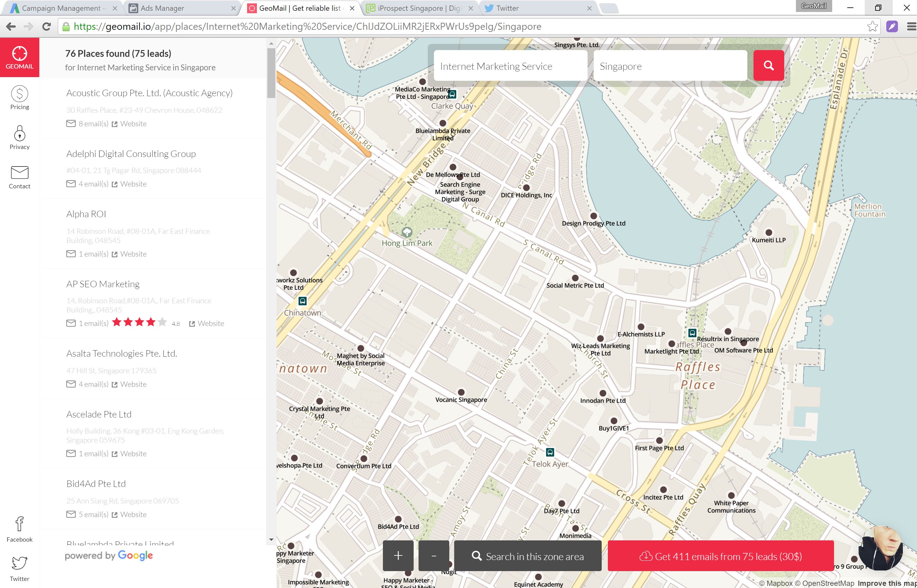Image resolution: width=917 pixels, height=588 pixels.
Task: Select the Vocanic Singapore map marker
Action: click(x=461, y=392)
